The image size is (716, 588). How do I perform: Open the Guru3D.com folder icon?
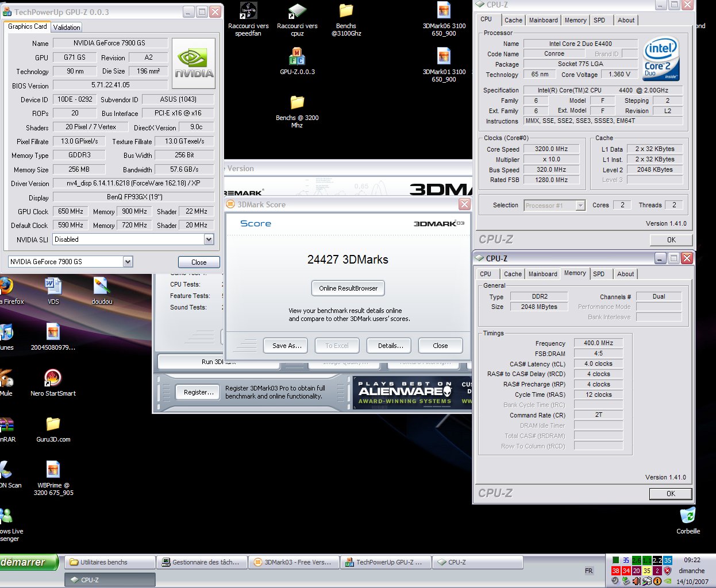tap(53, 424)
